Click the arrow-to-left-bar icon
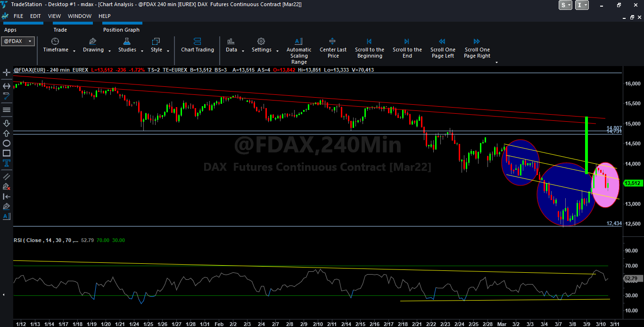 coord(7,197)
